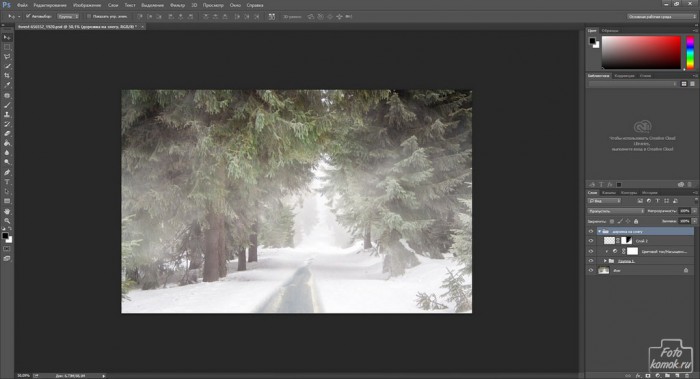Select the Rectangular Marquee tool
Image resolution: width=700 pixels, height=379 pixels.
click(x=7, y=47)
